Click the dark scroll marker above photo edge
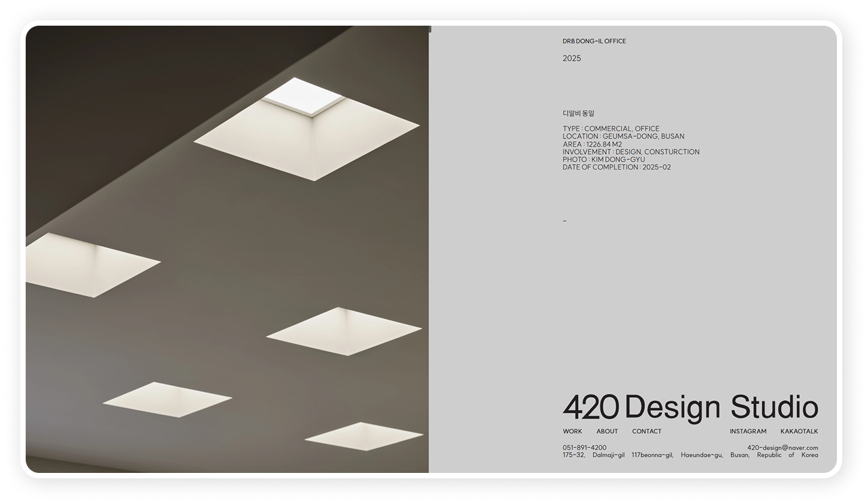The height and width of the screenshot is (504, 868). 429,29
